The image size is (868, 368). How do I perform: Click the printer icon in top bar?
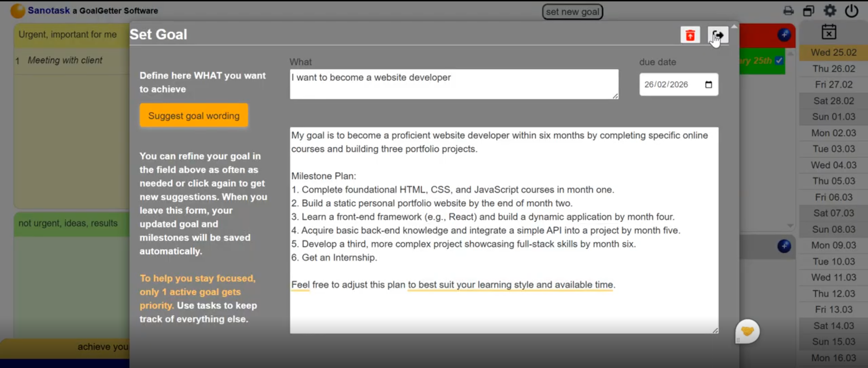[x=788, y=11]
